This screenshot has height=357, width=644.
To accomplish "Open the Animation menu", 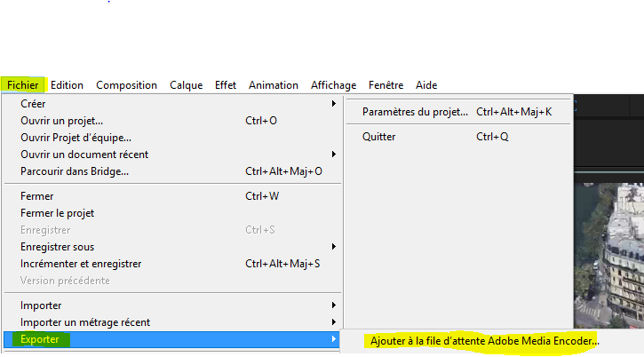I will click(x=274, y=85).
